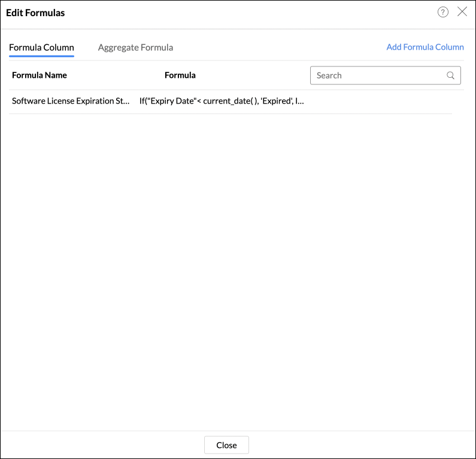The image size is (476, 459).
Task: Click the Add Formula Column link
Action: click(425, 47)
